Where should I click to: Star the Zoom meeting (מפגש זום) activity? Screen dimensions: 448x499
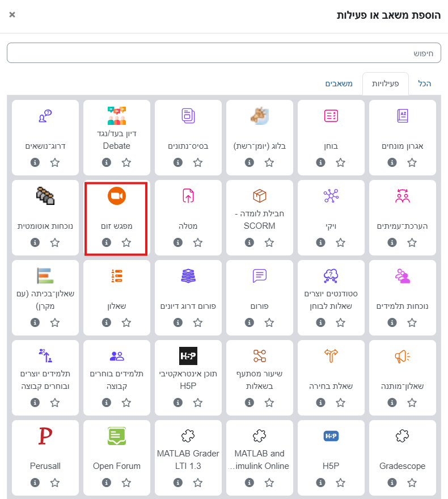126,242
